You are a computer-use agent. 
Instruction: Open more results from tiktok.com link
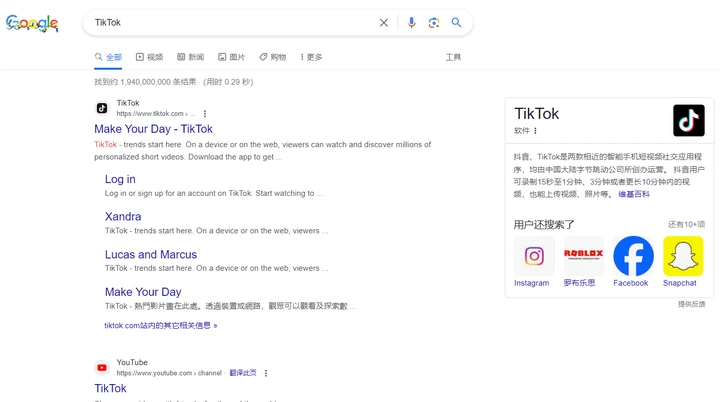[161, 325]
